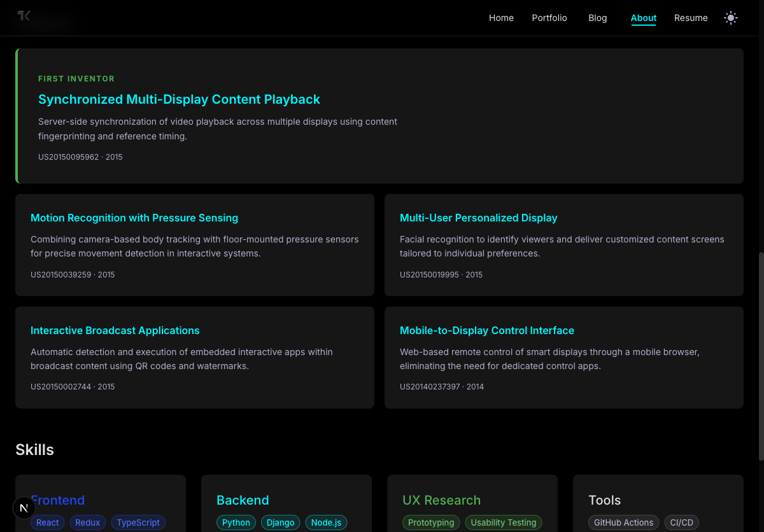Go to the Home page
The width and height of the screenshot is (764, 532).
[x=501, y=18]
